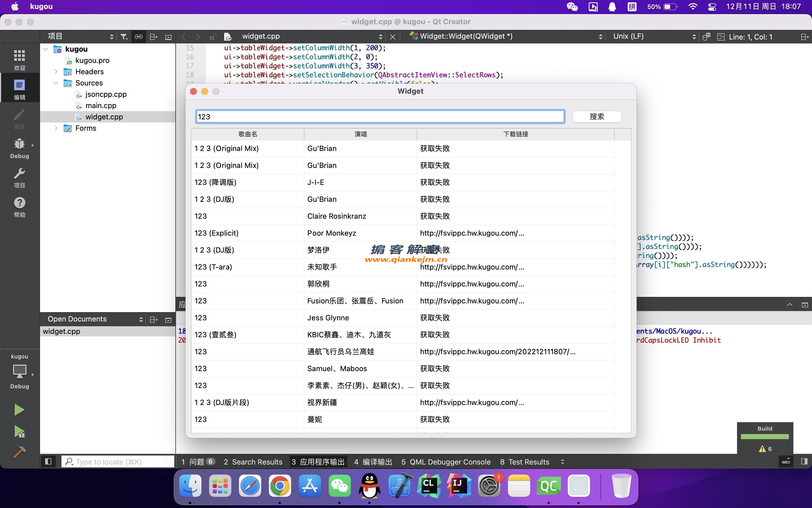Open the Help (帮助) mode
This screenshot has height=508, width=812.
click(x=19, y=207)
